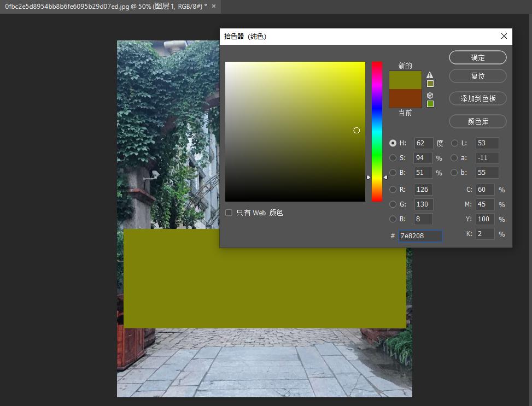Select the document tab 0fbc2e5d...jpg

coord(104,6)
